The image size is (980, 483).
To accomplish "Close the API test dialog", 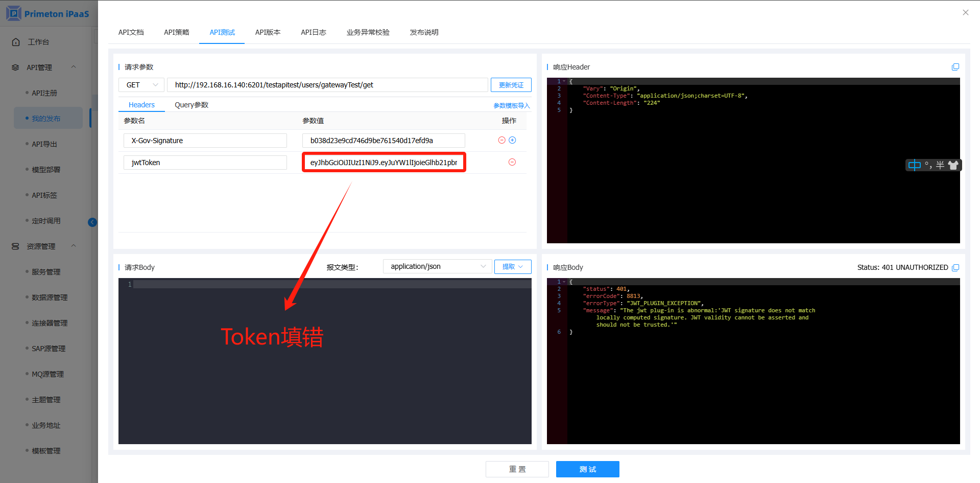I will (965, 12).
